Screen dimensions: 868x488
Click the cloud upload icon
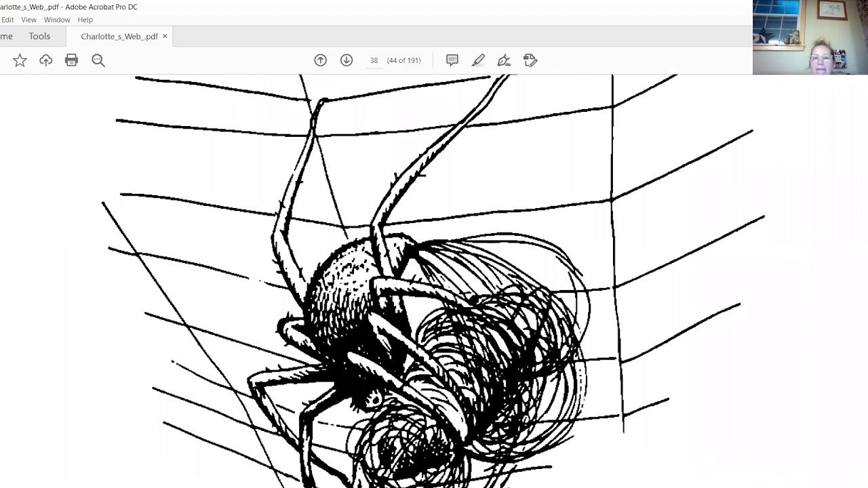point(45,60)
